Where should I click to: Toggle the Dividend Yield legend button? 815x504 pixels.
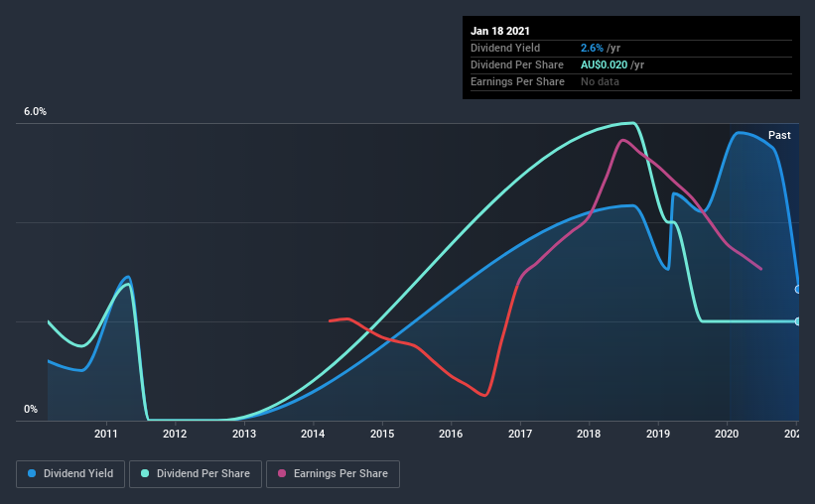tap(70, 474)
